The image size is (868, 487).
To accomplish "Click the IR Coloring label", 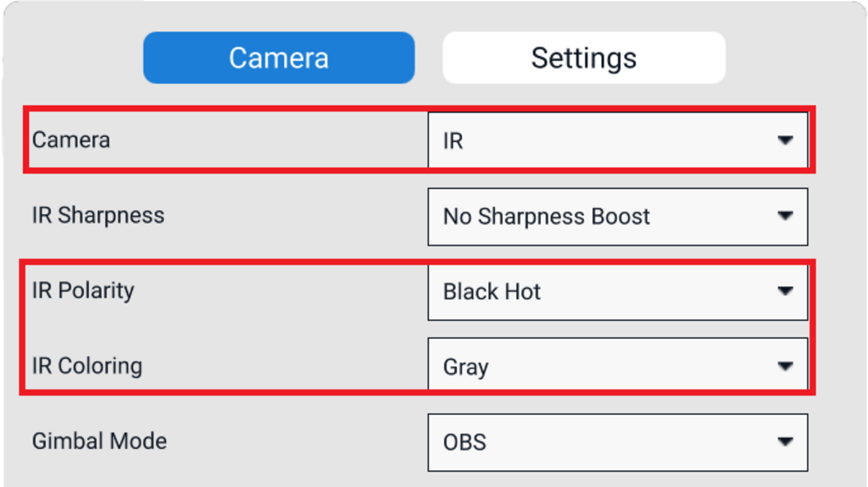I will pos(87,366).
